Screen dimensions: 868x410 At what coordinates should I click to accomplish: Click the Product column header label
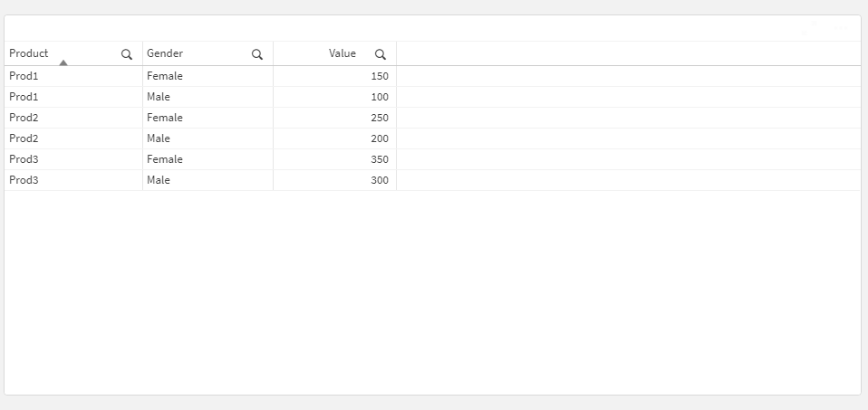(29, 53)
